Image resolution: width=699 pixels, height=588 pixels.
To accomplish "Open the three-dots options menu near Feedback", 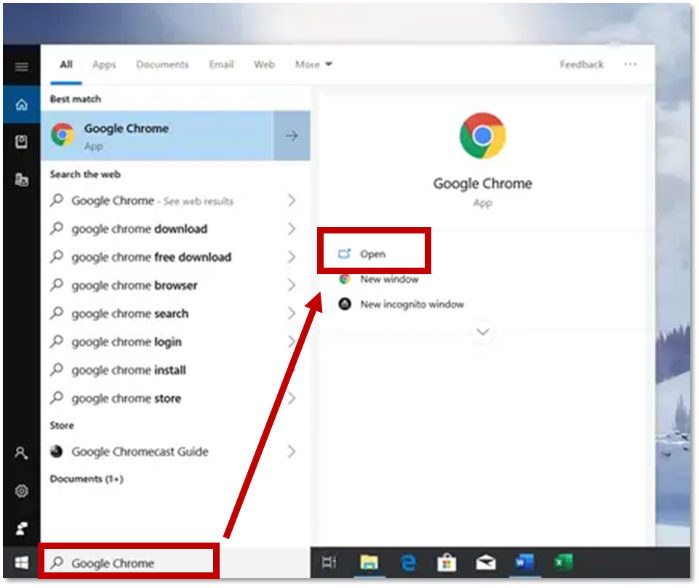I will [x=630, y=65].
